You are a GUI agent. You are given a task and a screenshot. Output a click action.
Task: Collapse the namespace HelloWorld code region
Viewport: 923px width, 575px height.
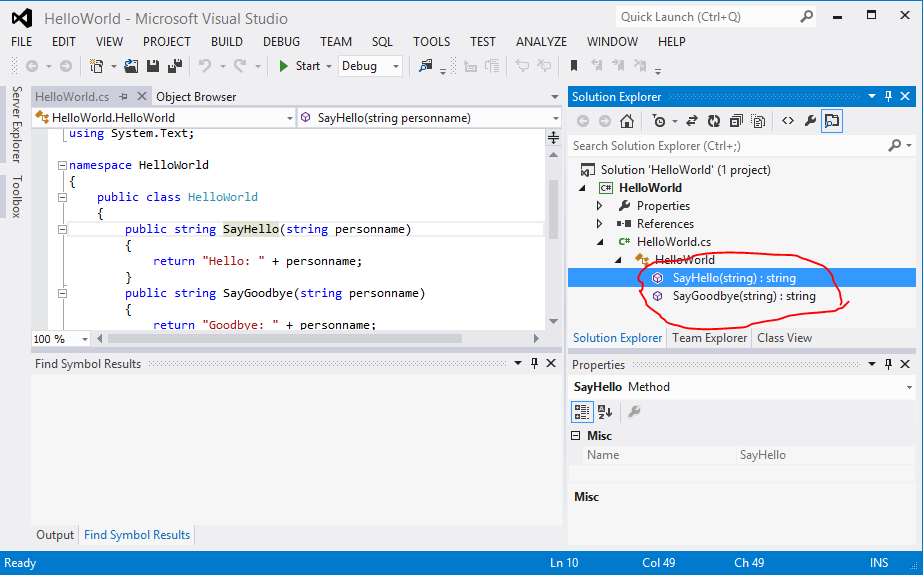coord(62,165)
